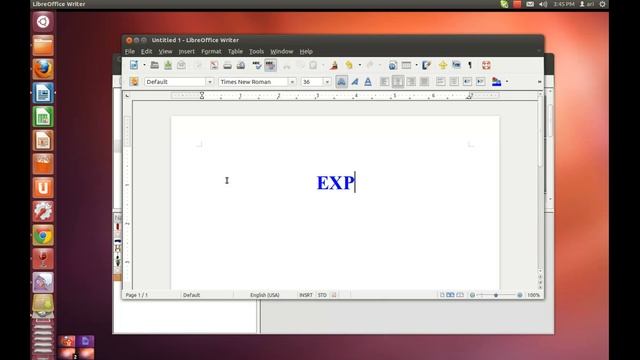Open Firefox from the Ubuntu launcher
The image size is (640, 360).
43,69
